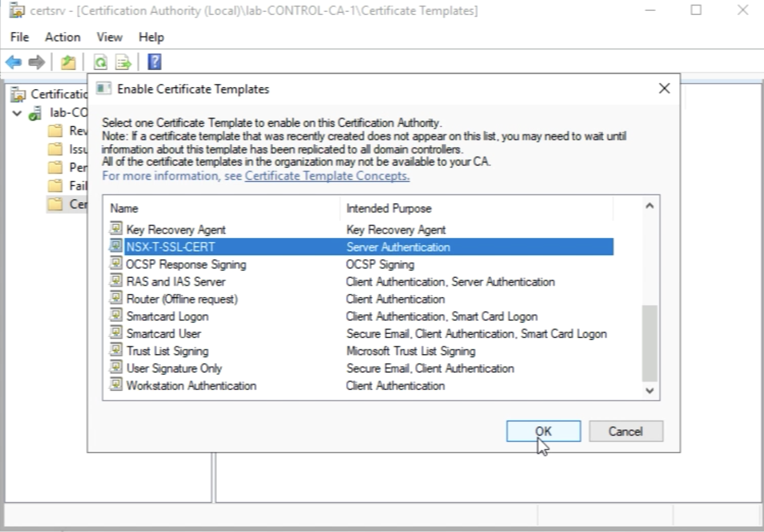
Task: Click the Up one level folder icon
Action: (x=68, y=62)
